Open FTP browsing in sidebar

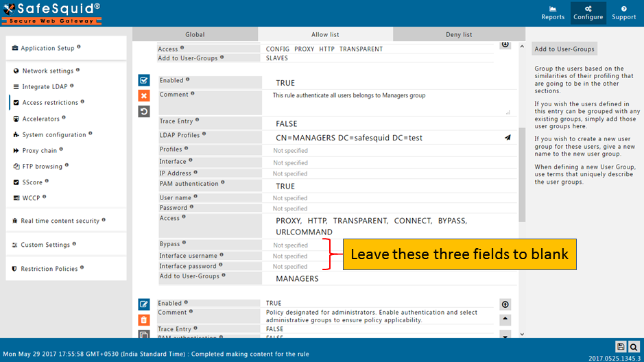(x=43, y=167)
